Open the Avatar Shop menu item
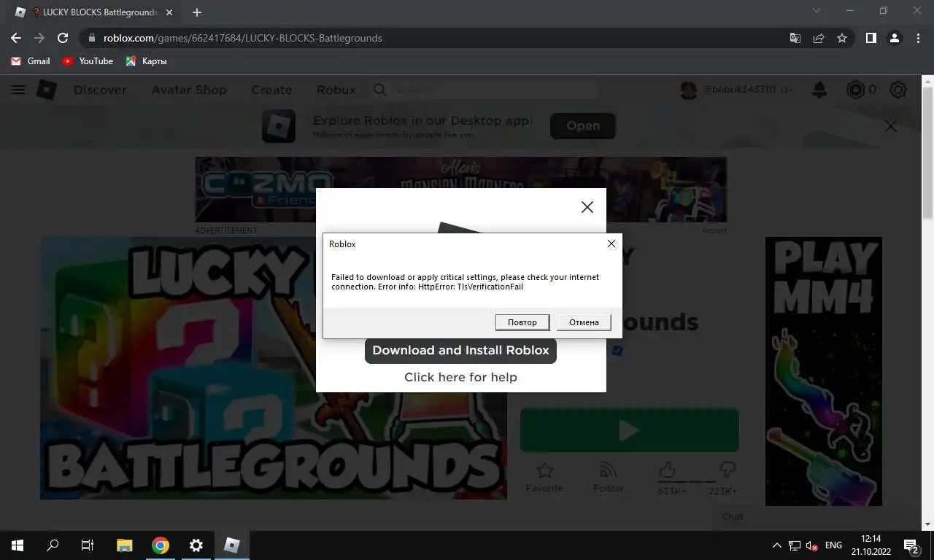 click(189, 90)
